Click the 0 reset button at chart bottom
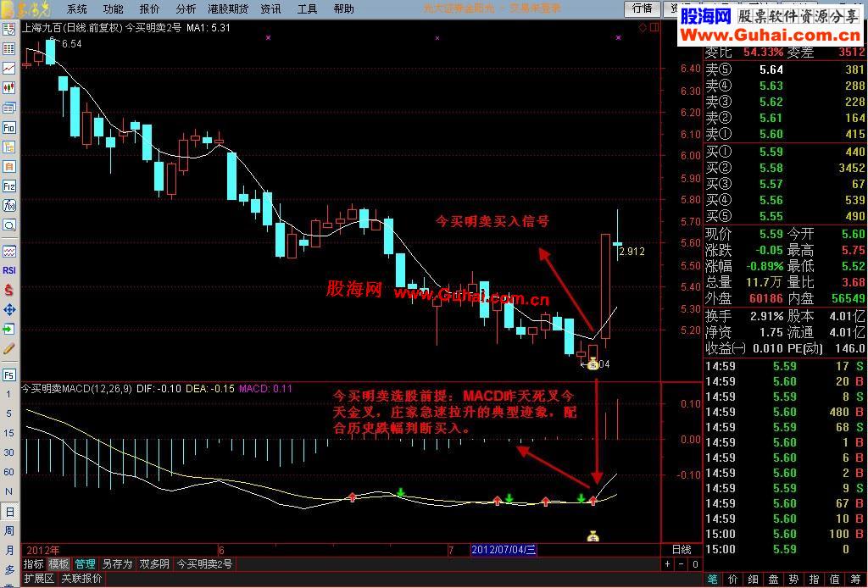Screen dimensions: 868x588 (695, 564)
